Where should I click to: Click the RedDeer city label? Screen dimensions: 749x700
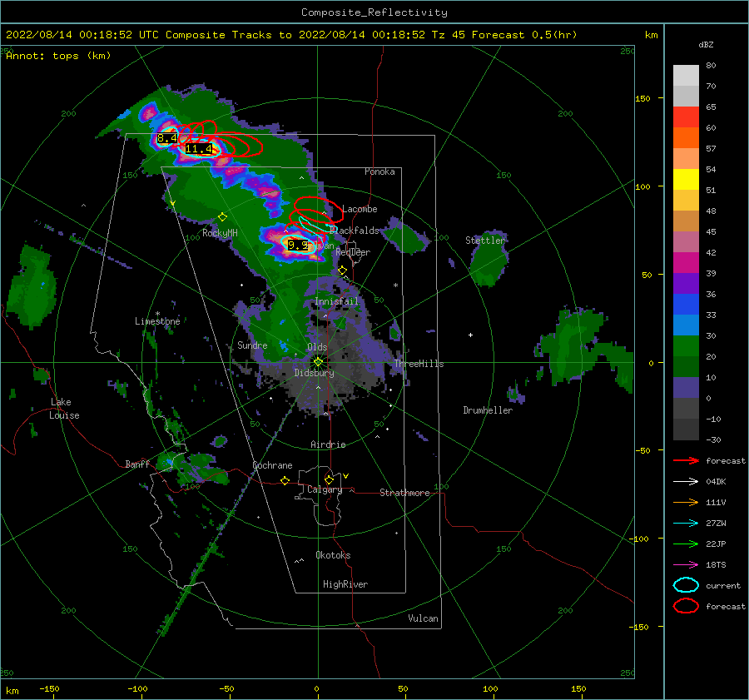coord(353,252)
